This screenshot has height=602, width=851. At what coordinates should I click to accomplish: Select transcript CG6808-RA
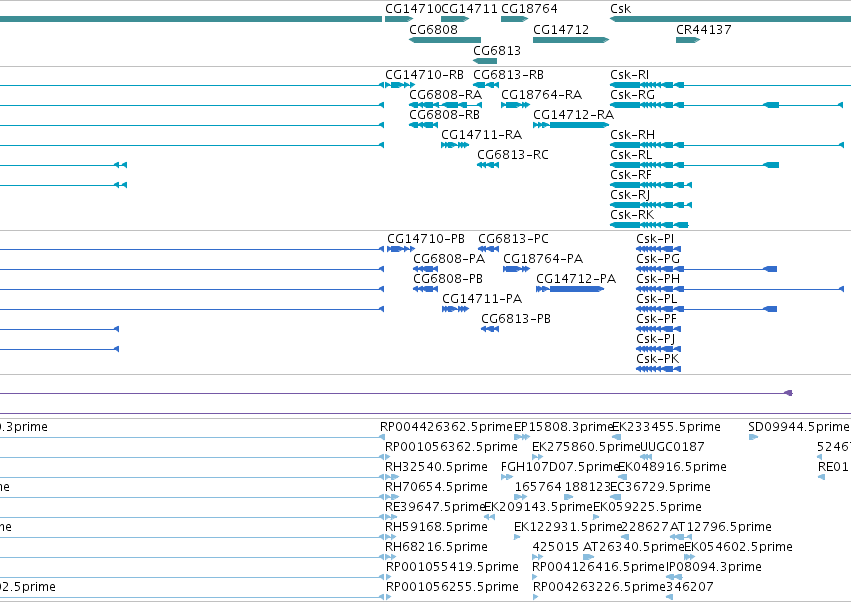pyautogui.click(x=446, y=95)
